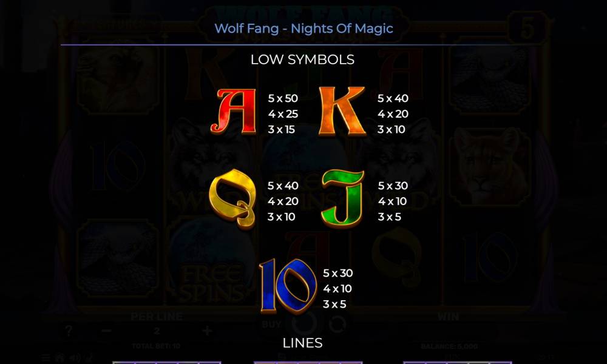607x364 pixels.
Task: Click the dimmed sound speaker icon
Action: (75, 358)
